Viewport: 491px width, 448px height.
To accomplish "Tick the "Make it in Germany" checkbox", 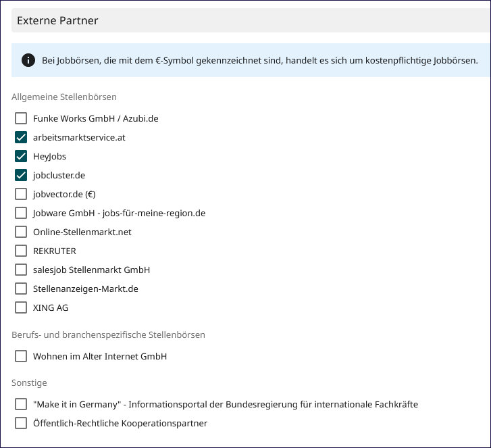I will point(21,404).
